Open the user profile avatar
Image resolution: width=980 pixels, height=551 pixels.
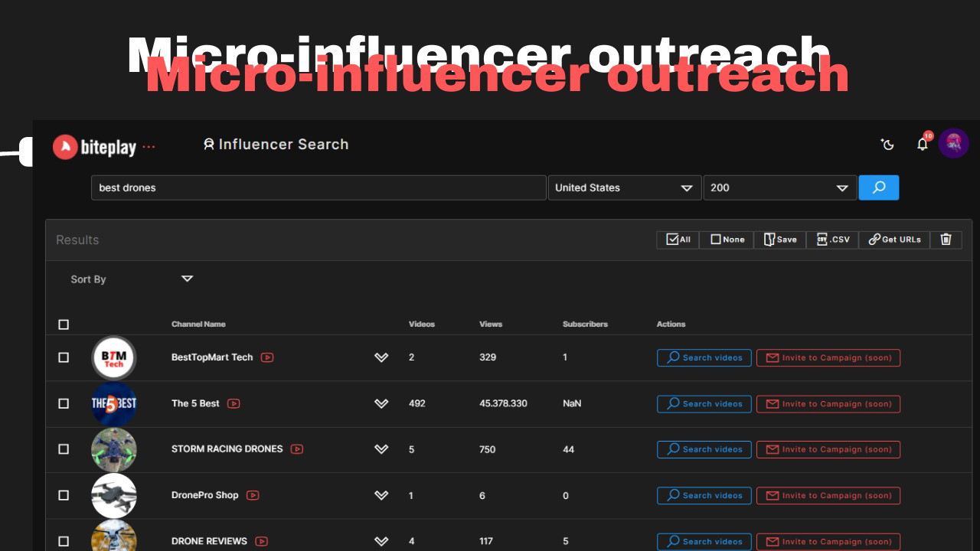click(x=953, y=143)
